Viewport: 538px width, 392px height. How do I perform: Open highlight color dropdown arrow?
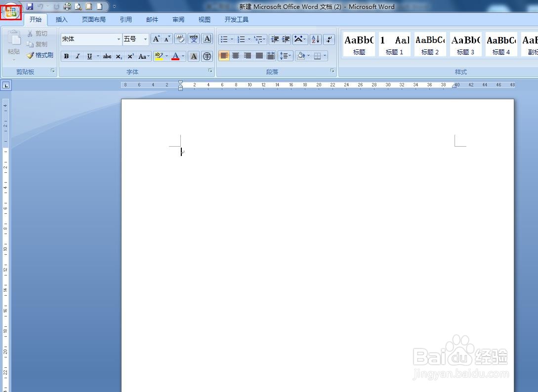coord(167,56)
